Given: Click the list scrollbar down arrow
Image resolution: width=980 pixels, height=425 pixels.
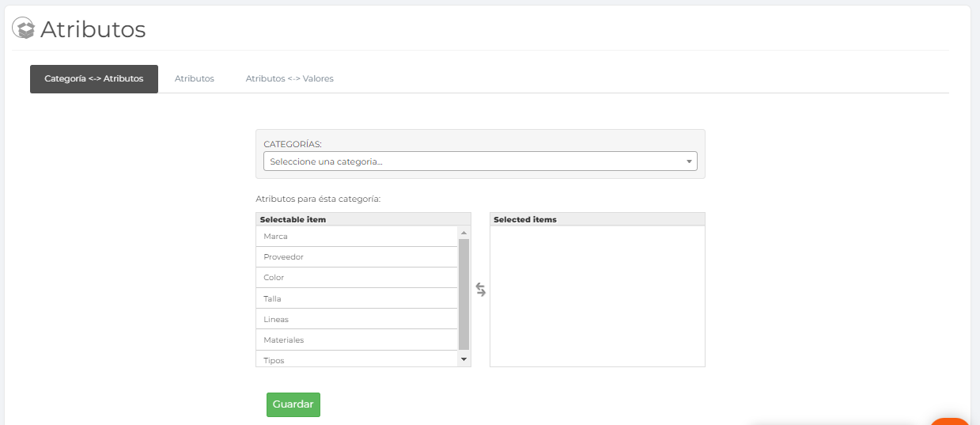Looking at the screenshot, I should [464, 360].
